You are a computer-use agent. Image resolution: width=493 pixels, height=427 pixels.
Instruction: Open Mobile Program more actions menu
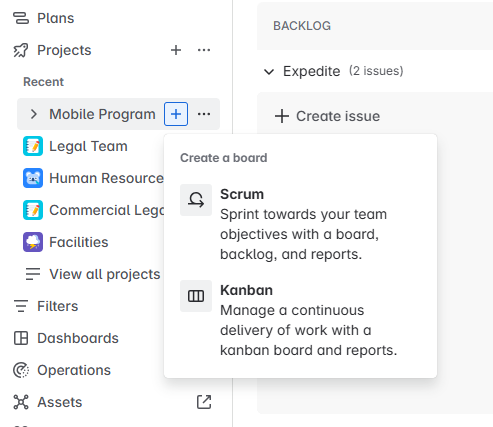[204, 114]
